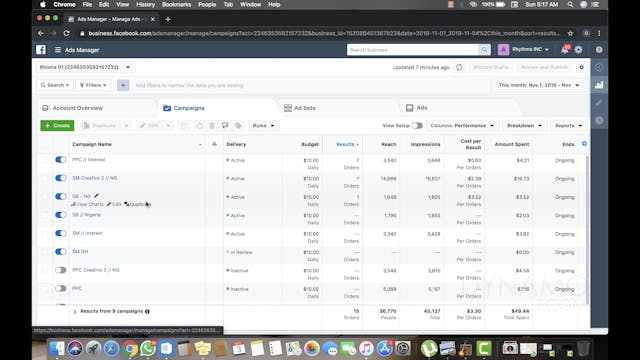The width and height of the screenshot is (640, 360).
Task: Click the clock history icon in right sidebar
Action: click(x=599, y=120)
